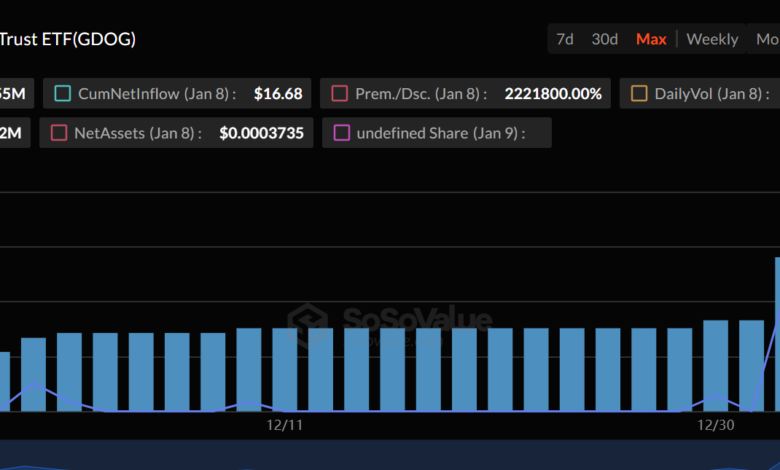Click the bar above the 12/11 label
This screenshot has height=470, width=780.
tap(285, 369)
